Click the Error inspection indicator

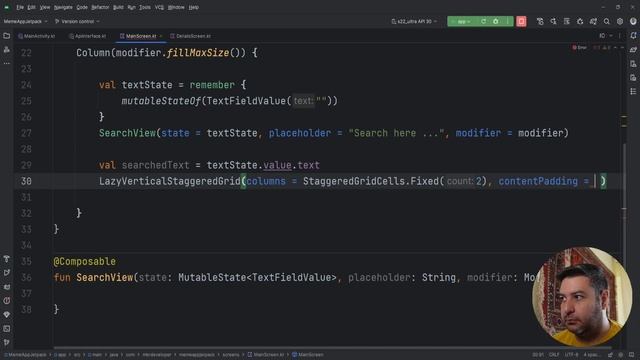point(579,48)
